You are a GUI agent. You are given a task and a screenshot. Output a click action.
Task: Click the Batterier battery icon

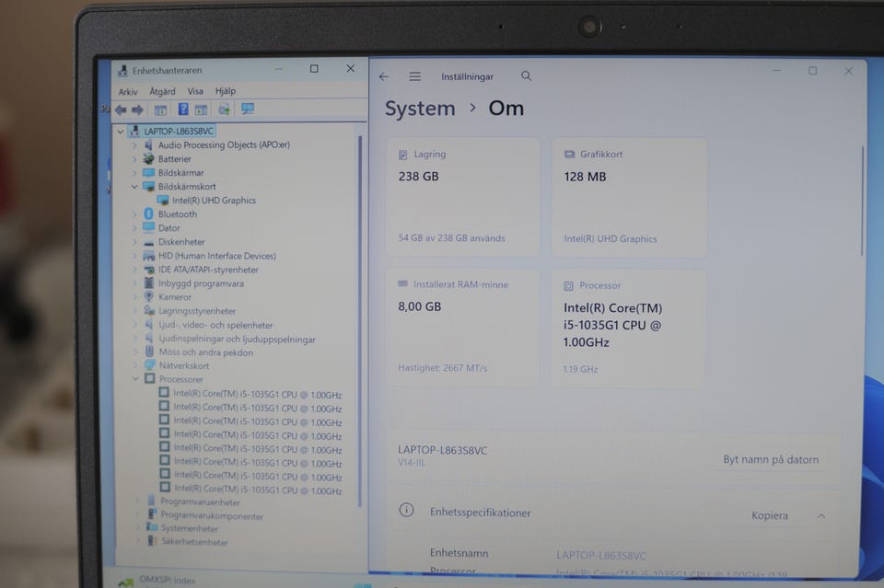point(148,159)
